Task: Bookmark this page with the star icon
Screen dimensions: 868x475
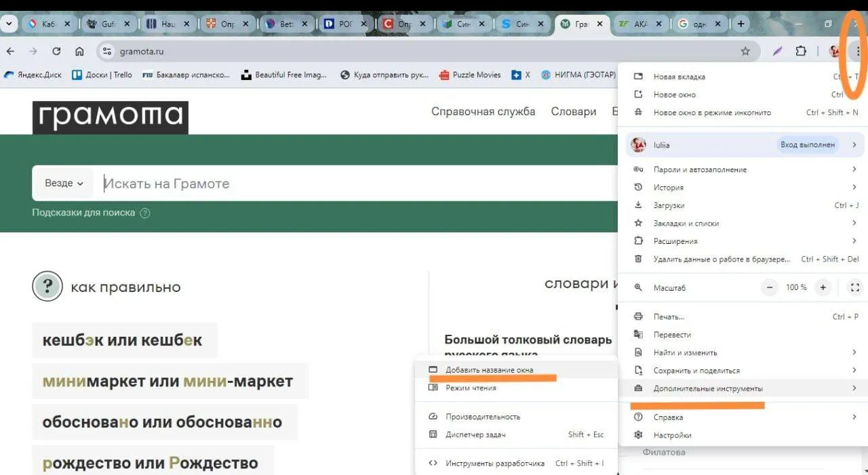Action: [x=745, y=51]
